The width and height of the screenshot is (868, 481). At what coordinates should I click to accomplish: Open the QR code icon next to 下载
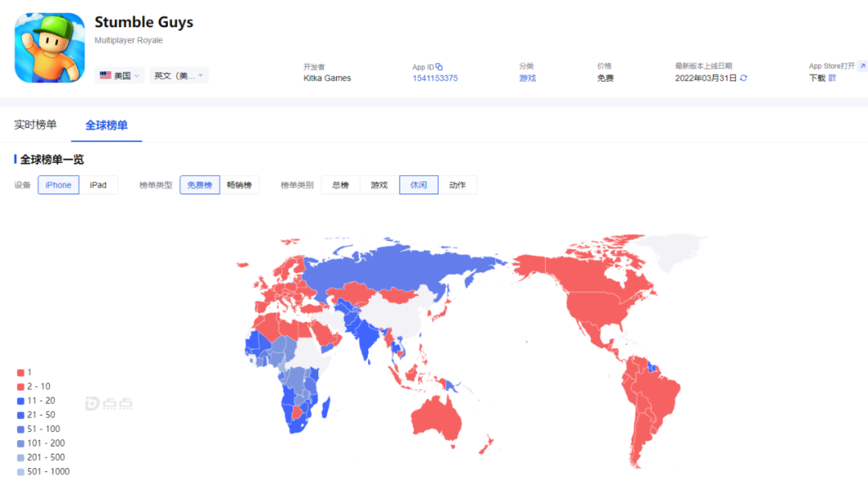(x=832, y=78)
